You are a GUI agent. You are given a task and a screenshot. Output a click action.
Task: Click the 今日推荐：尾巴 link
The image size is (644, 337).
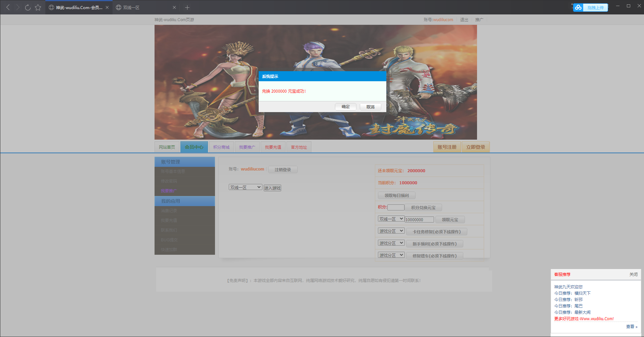tap(568, 306)
